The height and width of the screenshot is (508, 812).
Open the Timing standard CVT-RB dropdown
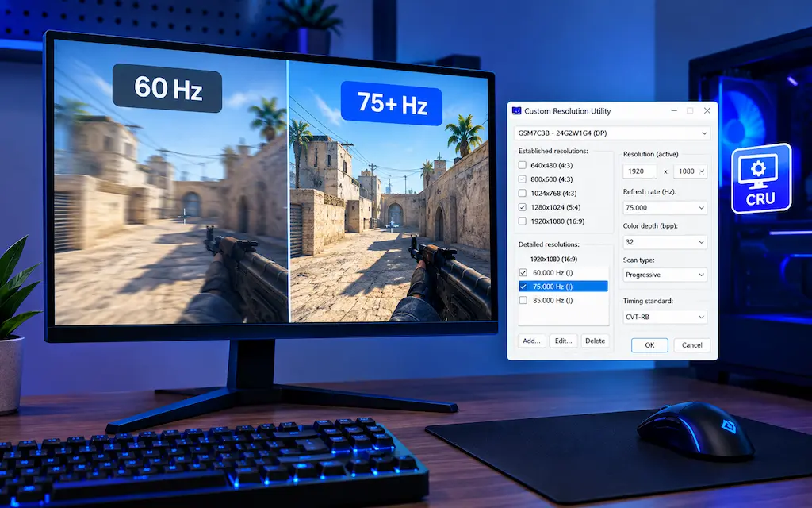pyautogui.click(x=665, y=317)
